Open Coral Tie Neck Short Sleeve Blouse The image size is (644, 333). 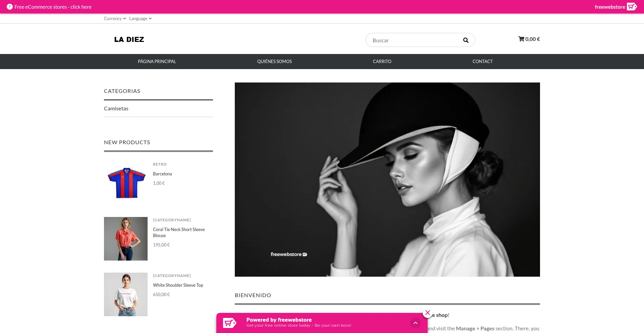pos(179,232)
